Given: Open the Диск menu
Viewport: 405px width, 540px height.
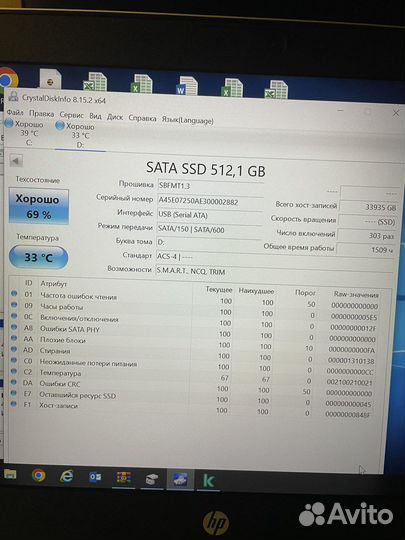Looking at the screenshot, I should click(115, 117).
